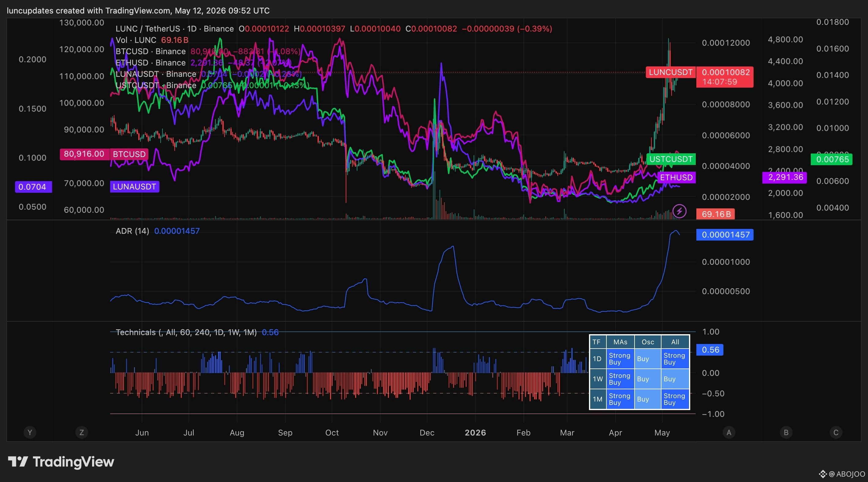The width and height of the screenshot is (868, 482).
Task: Select the LUNAUSDT · Binance legend entry
Action: coord(156,74)
